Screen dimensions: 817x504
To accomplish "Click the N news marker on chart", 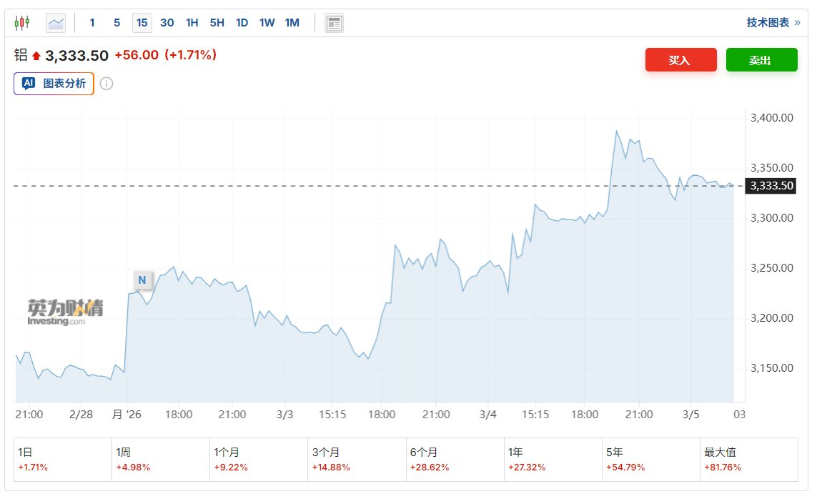I will point(142,280).
